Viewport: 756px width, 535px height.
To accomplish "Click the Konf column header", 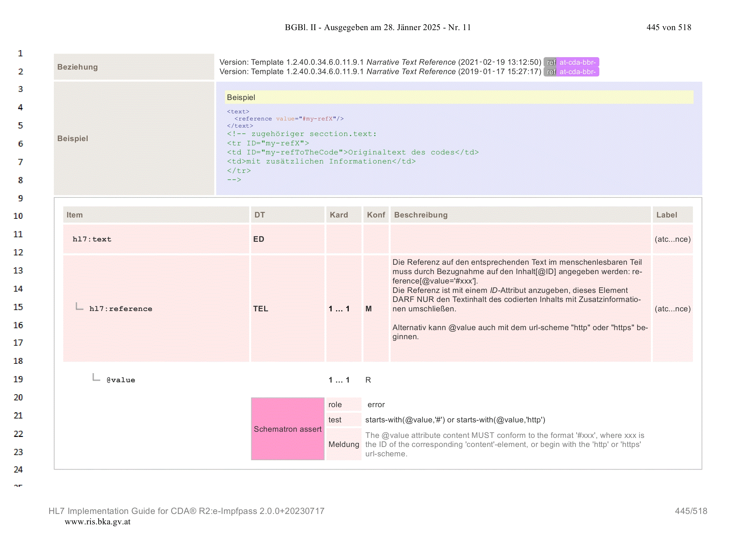I will 376,215.
